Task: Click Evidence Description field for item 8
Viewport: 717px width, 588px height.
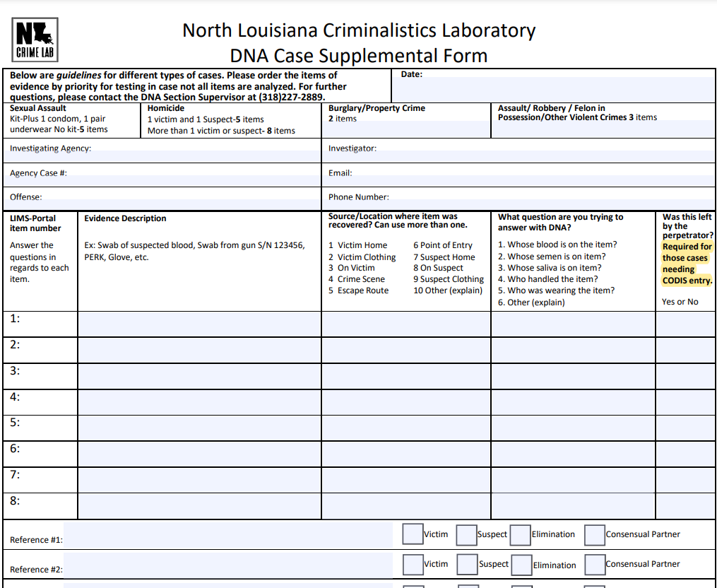Action: point(199,506)
